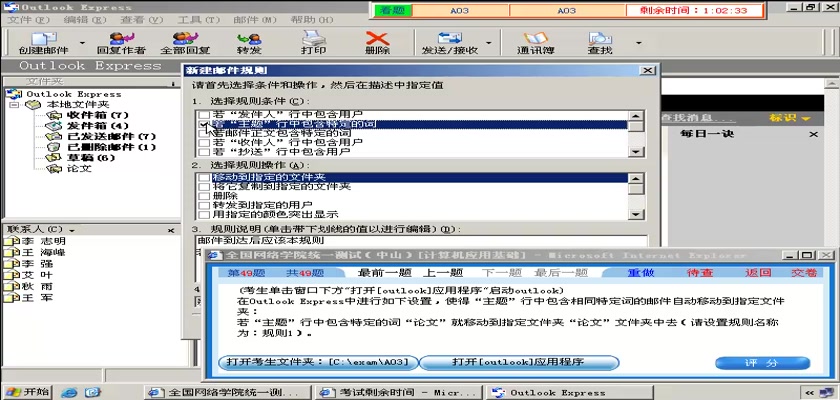840x400 pixels.
Task: Open the 查看(V) menu
Action: 141,20
